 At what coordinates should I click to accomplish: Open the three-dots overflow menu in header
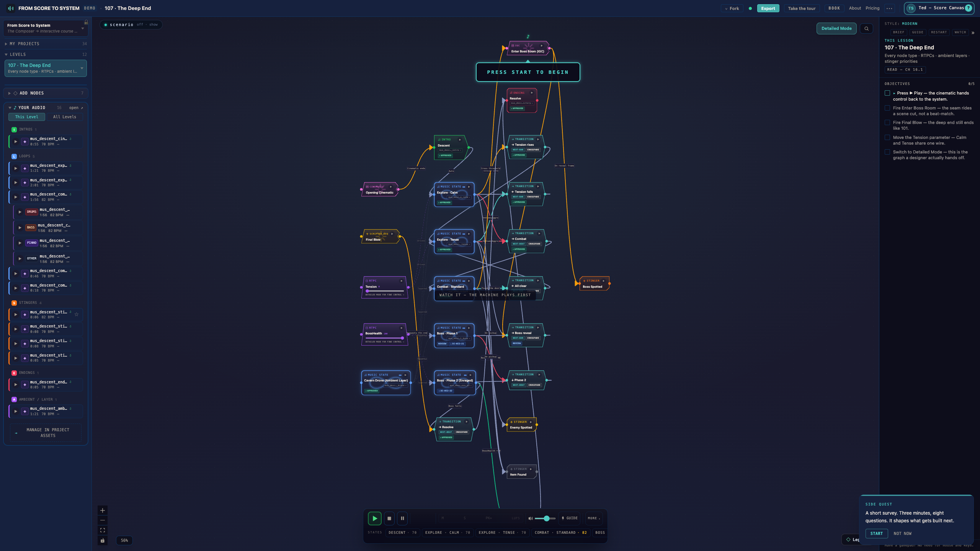[x=889, y=8]
